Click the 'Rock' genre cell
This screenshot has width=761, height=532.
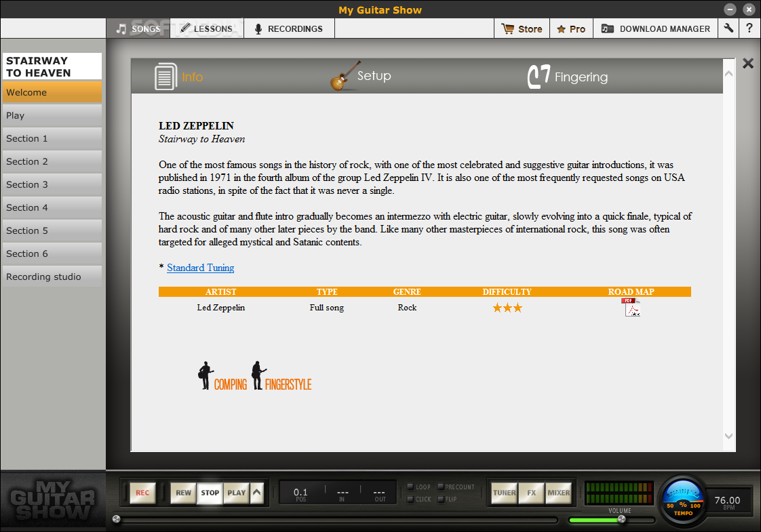(x=407, y=308)
